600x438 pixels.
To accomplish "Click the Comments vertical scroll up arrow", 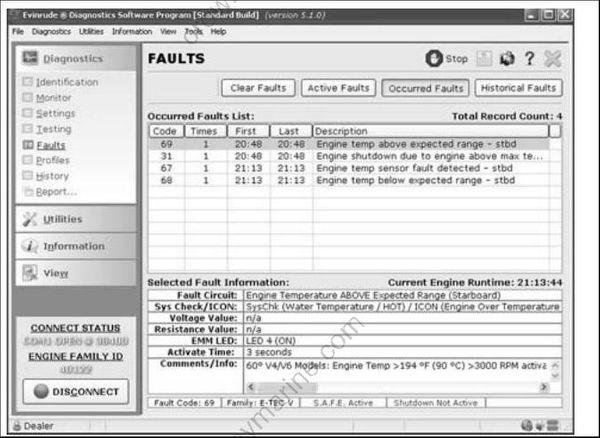I will tap(555, 365).
